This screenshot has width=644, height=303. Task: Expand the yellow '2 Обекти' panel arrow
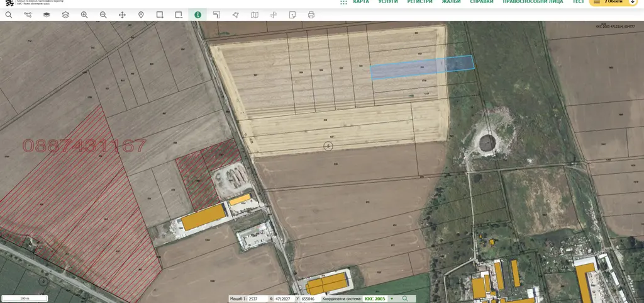click(633, 2)
